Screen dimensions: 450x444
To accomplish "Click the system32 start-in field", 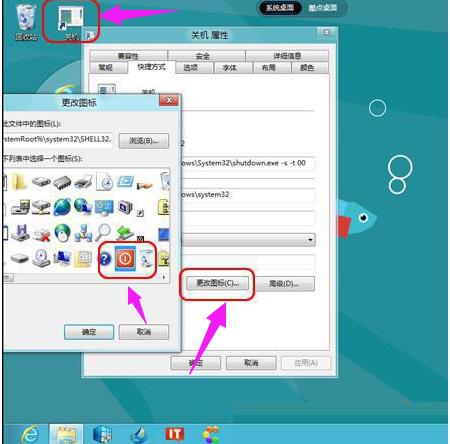I will (x=248, y=195).
